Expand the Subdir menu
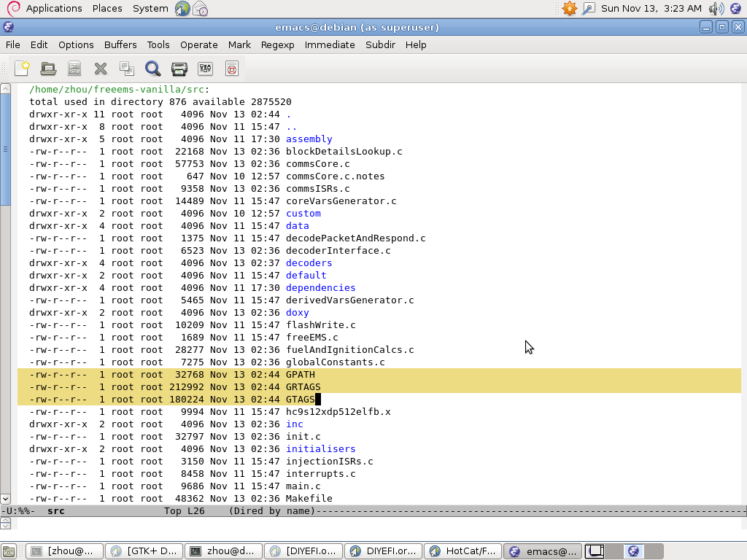The width and height of the screenshot is (747, 560). tap(380, 44)
